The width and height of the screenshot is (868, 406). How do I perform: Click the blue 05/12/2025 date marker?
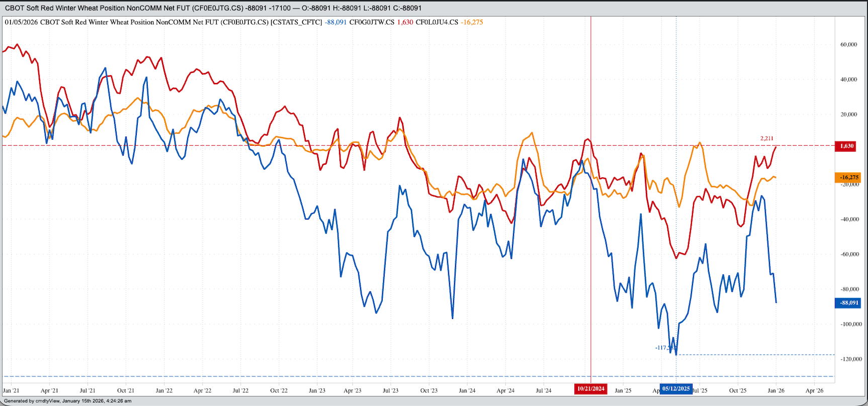[676, 389]
